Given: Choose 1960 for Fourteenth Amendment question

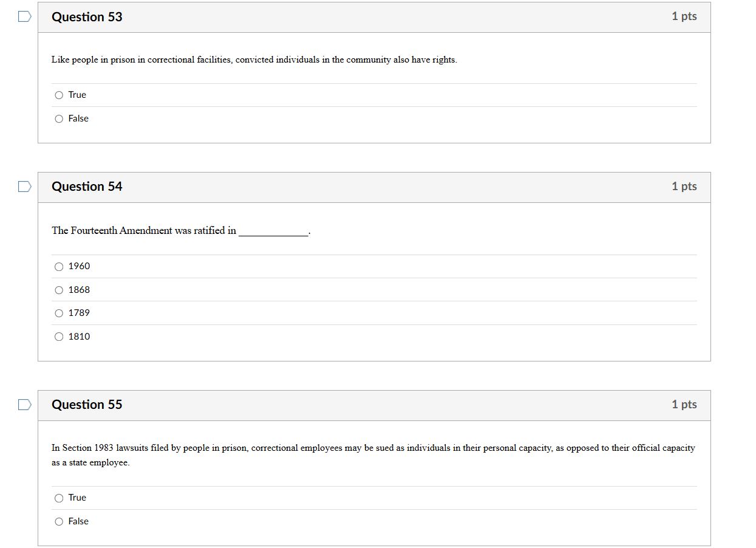Looking at the screenshot, I should click(59, 266).
